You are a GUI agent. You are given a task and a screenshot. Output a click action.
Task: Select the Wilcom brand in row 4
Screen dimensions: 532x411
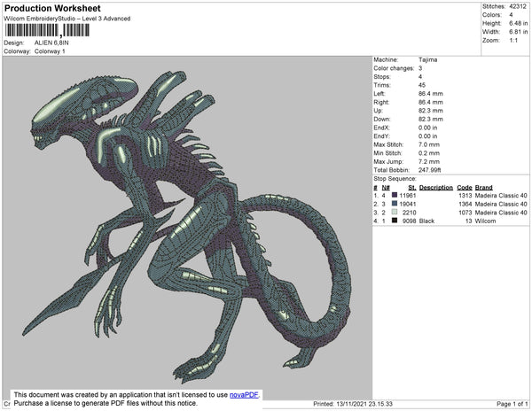(x=485, y=221)
